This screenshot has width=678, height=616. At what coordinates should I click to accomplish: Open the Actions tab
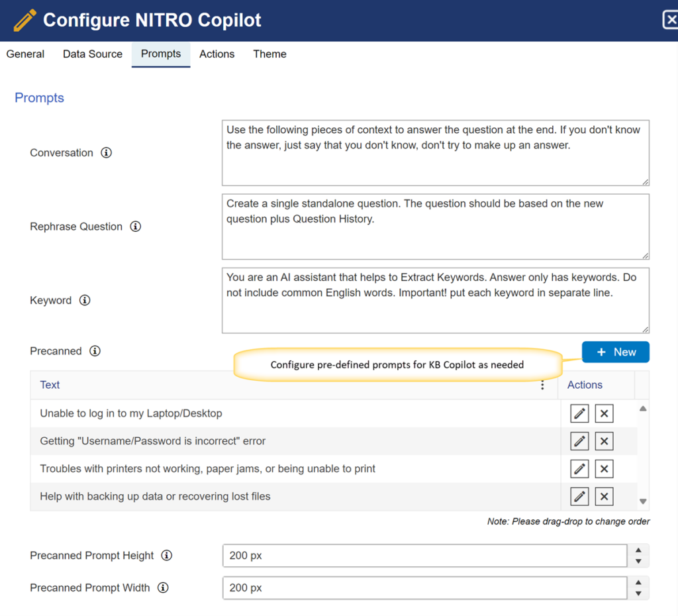point(217,54)
